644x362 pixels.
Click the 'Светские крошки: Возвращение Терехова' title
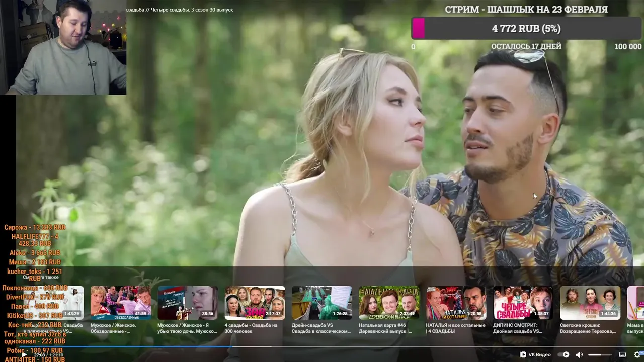pyautogui.click(x=588, y=328)
